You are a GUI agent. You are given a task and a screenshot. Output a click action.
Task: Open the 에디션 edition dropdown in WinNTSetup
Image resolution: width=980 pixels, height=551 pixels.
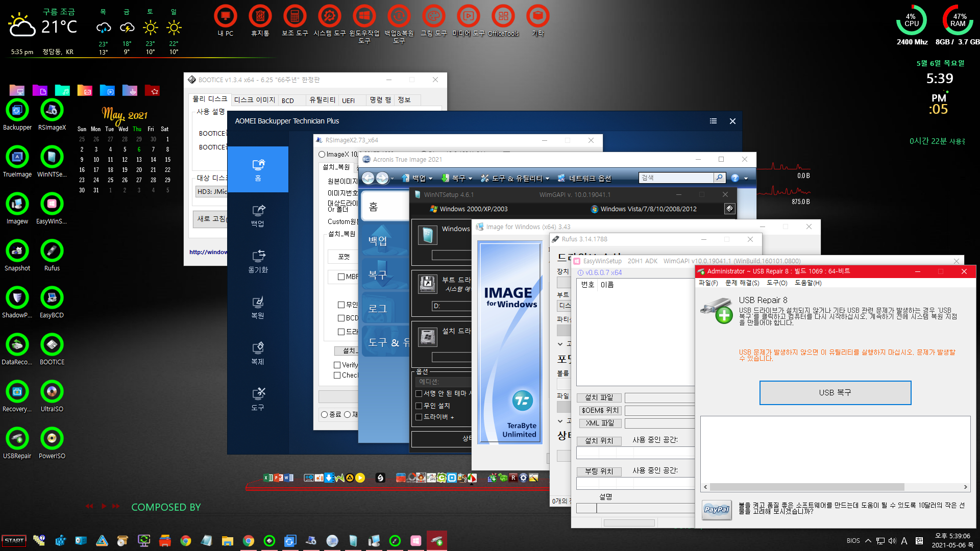[443, 382]
